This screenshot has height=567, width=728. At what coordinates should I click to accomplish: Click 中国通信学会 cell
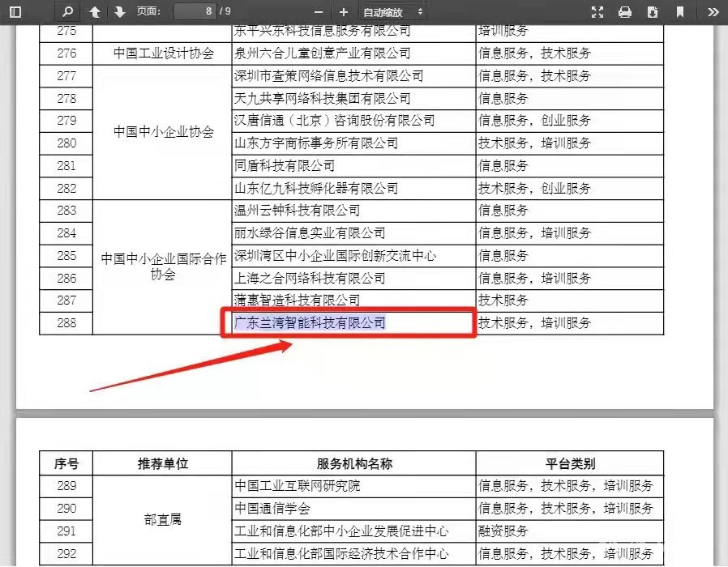pyautogui.click(x=353, y=509)
